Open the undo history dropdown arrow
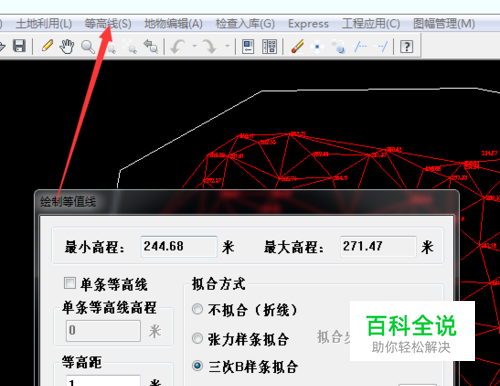 pos(195,46)
